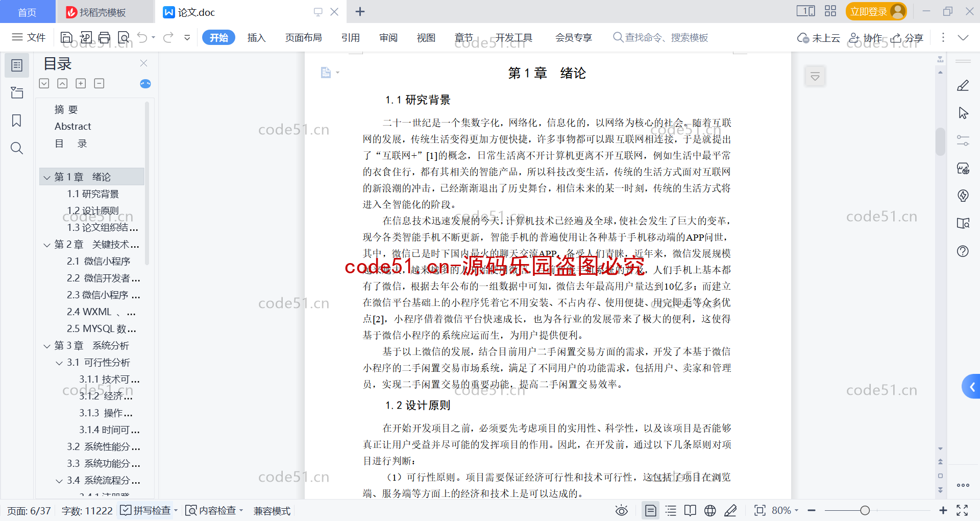Click the save document icon
This screenshot has width=980, height=521.
click(x=66, y=37)
